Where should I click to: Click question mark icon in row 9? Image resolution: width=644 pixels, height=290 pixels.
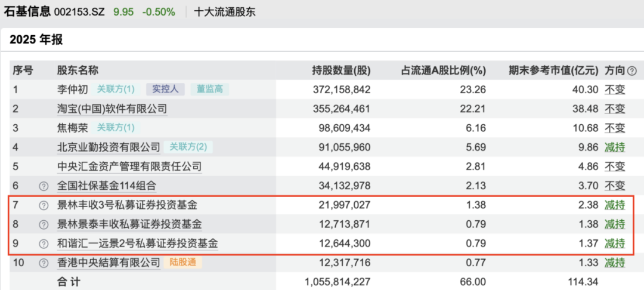click(x=43, y=243)
